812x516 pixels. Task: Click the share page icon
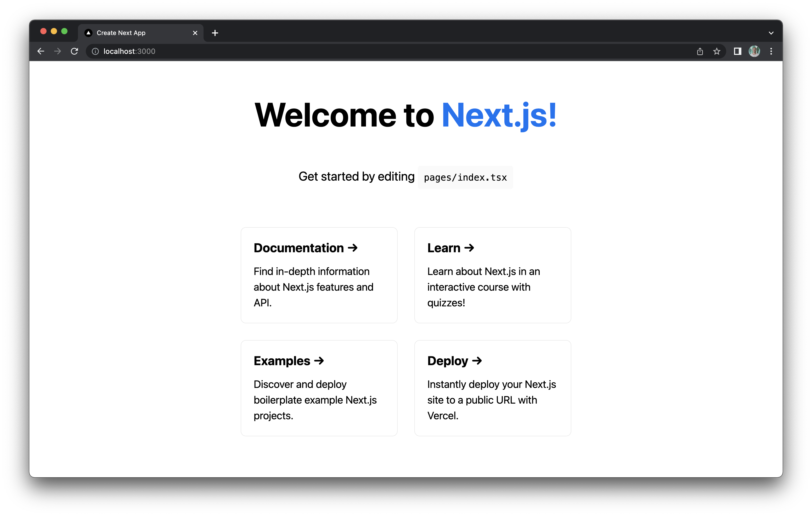point(700,51)
